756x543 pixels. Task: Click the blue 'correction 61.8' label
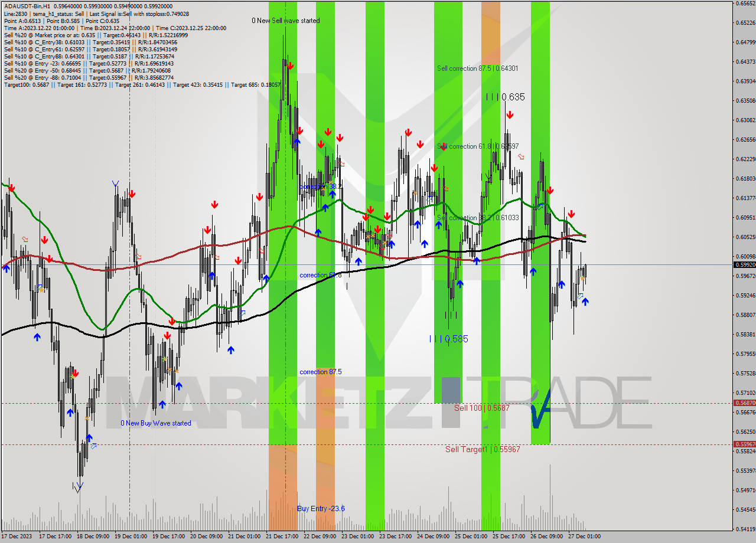pos(320,275)
